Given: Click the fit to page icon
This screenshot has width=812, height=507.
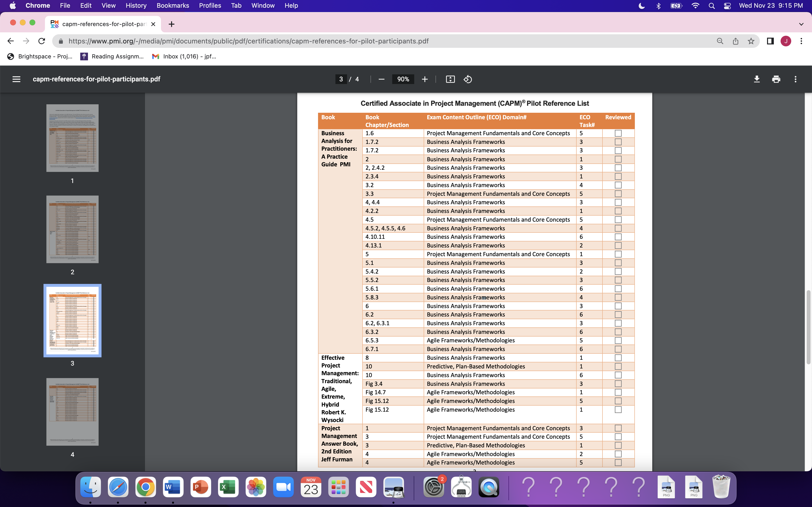Looking at the screenshot, I should [x=450, y=79].
